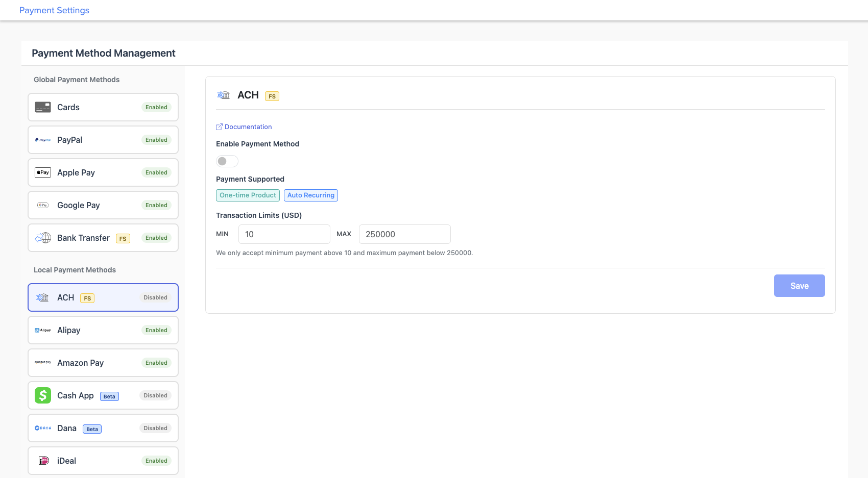Click the Apple Pay logo icon
868x478 pixels.
(43, 172)
